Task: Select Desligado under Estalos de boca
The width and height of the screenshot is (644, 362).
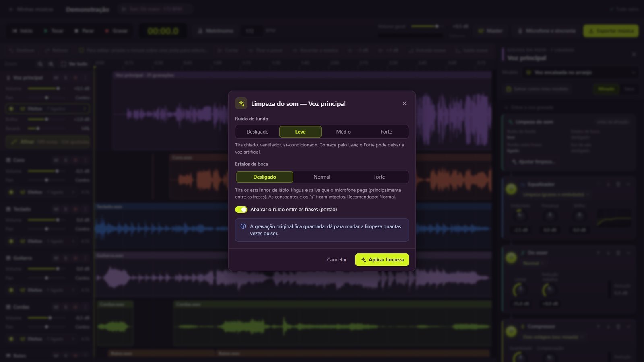Action: pyautogui.click(x=265, y=177)
